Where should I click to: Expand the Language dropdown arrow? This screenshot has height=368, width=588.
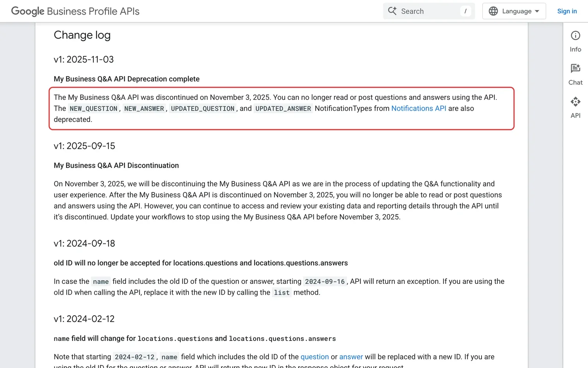coord(537,11)
